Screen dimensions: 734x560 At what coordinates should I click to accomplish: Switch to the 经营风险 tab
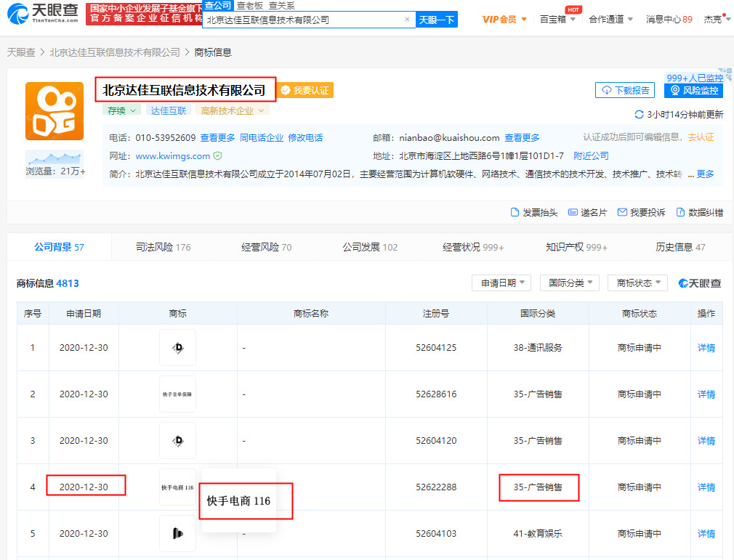267,247
